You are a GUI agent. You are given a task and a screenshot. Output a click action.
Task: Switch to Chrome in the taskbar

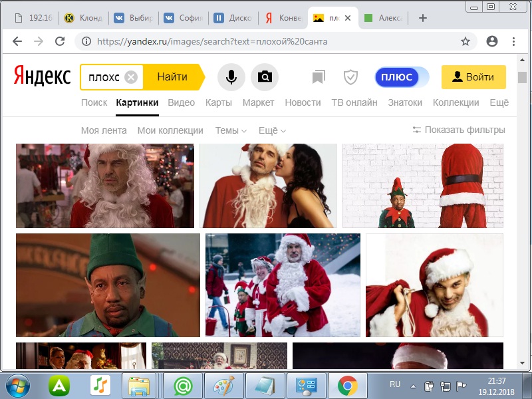(x=347, y=386)
